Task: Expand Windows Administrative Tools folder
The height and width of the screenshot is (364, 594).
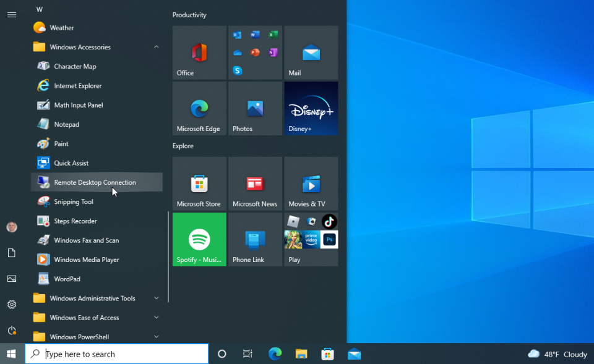Action: [x=157, y=298]
